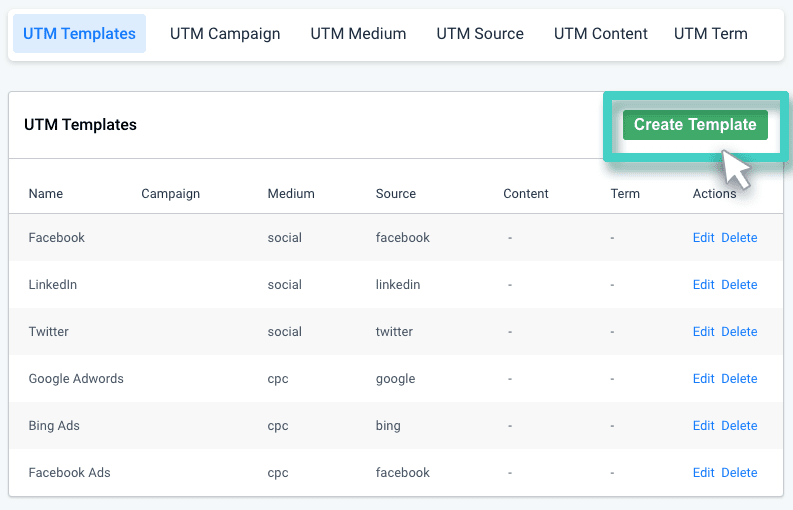This screenshot has height=510, width=793.
Task: Delete the Twitter template row
Action: click(739, 332)
